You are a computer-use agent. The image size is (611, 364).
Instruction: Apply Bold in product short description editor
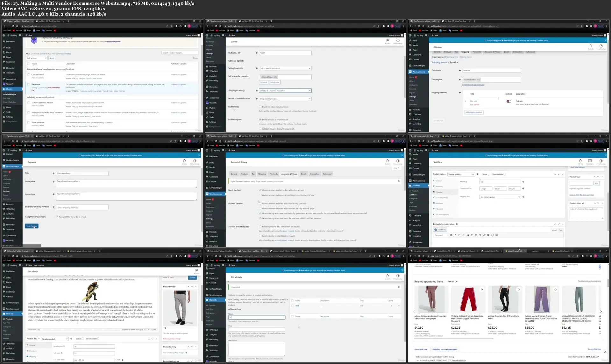pos(451,235)
